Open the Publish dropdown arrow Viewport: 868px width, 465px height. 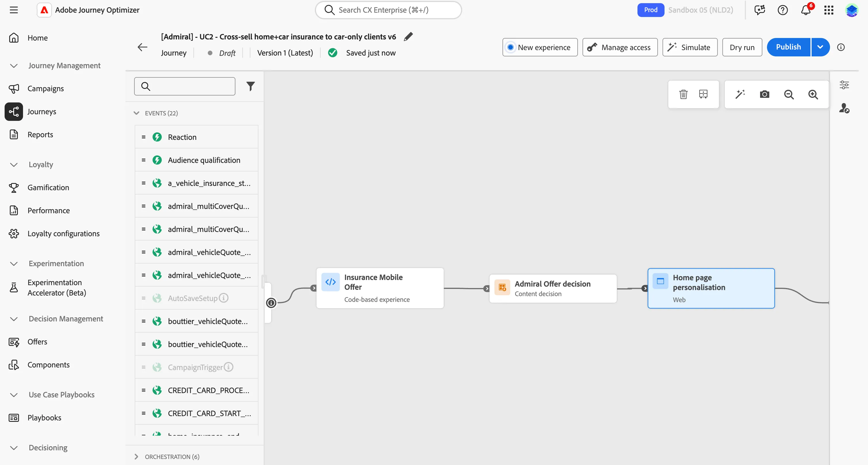(820, 47)
